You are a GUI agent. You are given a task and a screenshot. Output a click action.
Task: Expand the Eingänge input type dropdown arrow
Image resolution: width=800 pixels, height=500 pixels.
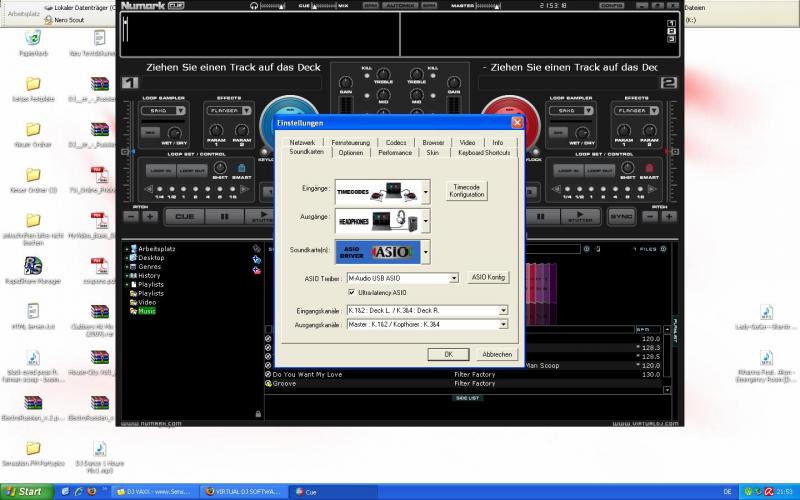[425, 190]
